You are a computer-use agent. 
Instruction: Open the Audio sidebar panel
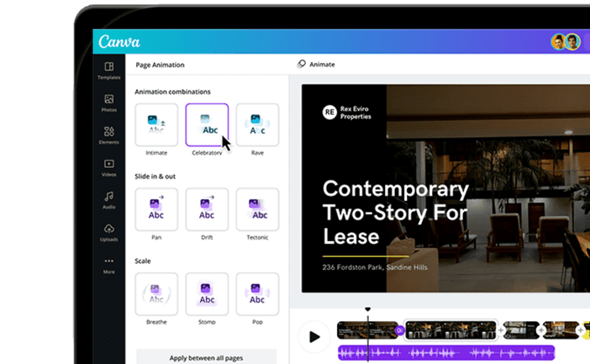pyautogui.click(x=109, y=200)
